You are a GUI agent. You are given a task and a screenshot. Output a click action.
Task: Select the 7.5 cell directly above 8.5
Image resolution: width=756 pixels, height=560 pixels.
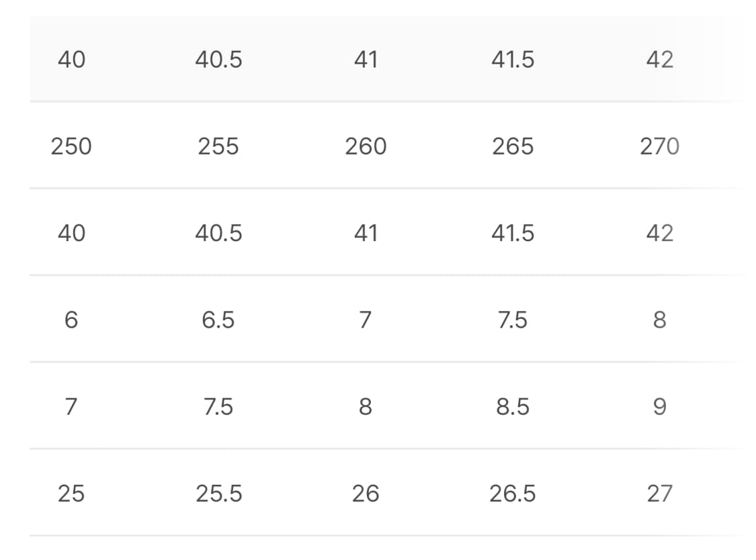pos(513,320)
